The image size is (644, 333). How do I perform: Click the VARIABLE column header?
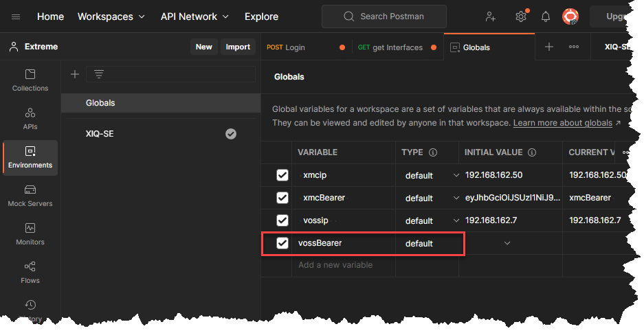[318, 152]
